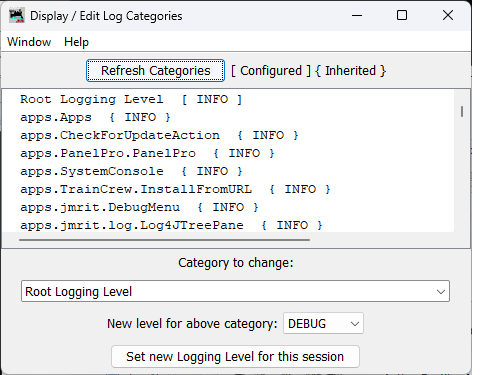Select the apps.SystemConsole line
This screenshot has width=480, height=375.
pyautogui.click(x=131, y=171)
